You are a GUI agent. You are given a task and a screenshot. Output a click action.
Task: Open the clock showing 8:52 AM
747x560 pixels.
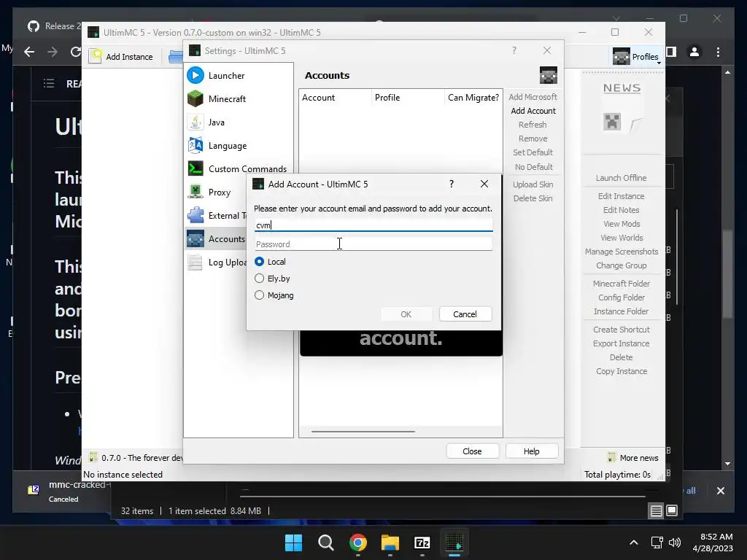point(713,542)
